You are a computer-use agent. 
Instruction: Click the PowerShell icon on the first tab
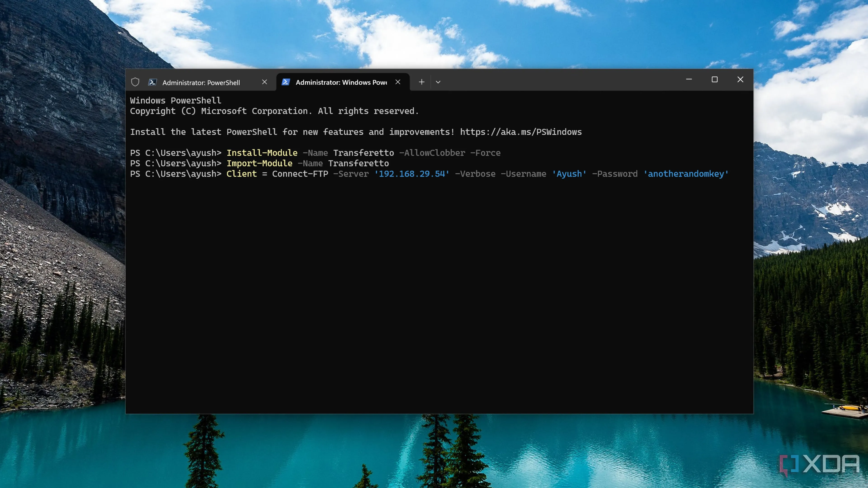152,82
